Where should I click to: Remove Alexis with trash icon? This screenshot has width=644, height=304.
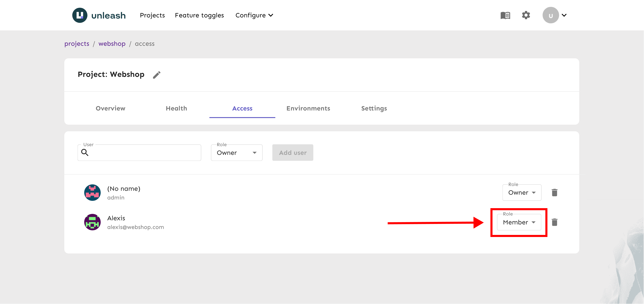pos(554,222)
